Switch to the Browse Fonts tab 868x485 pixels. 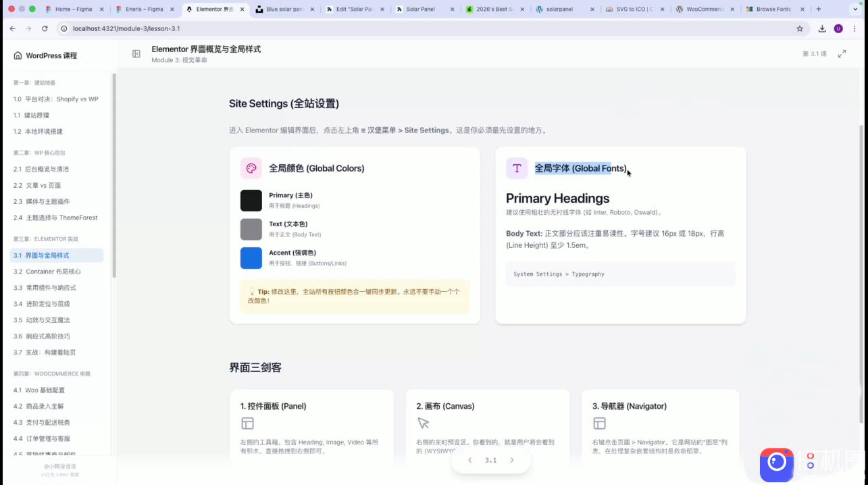click(775, 9)
